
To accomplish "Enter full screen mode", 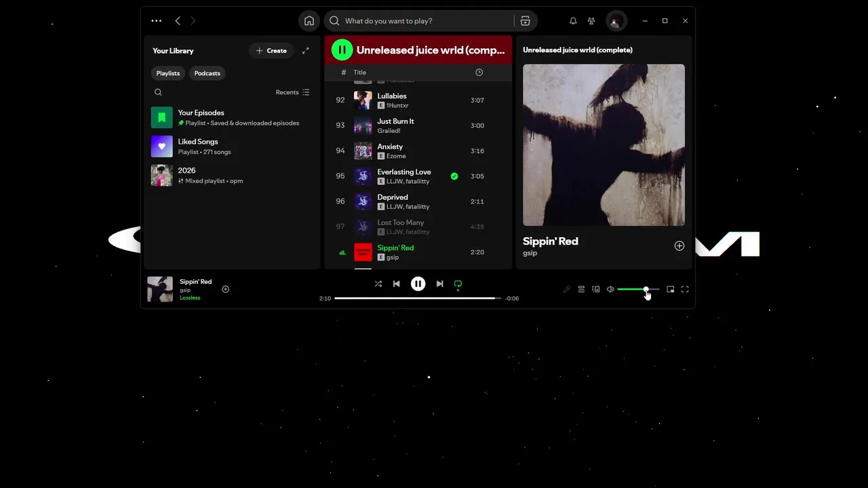I will [685, 289].
